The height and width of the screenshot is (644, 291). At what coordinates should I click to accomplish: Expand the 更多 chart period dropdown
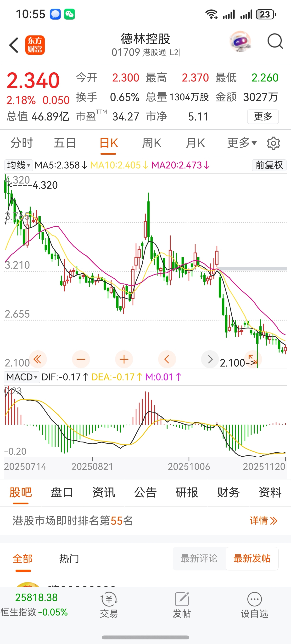point(242,143)
